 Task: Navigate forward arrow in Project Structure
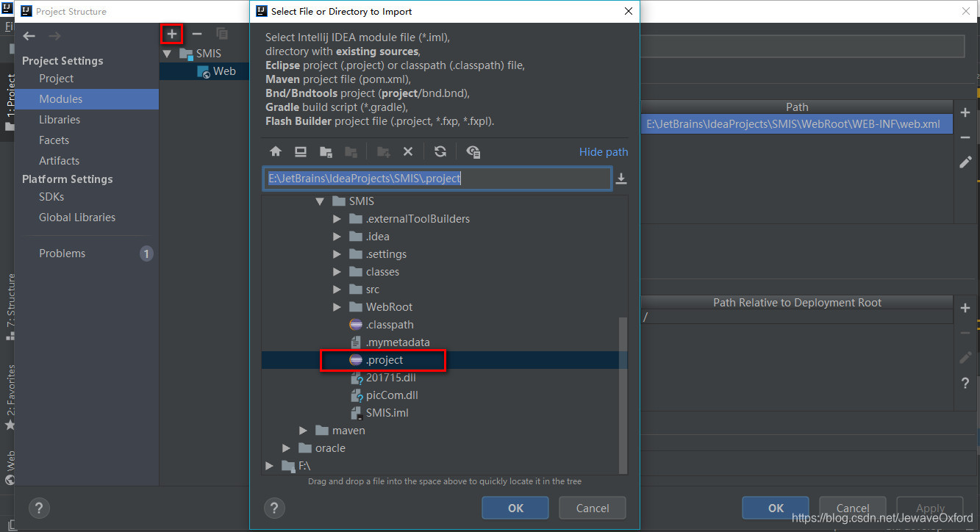point(54,36)
